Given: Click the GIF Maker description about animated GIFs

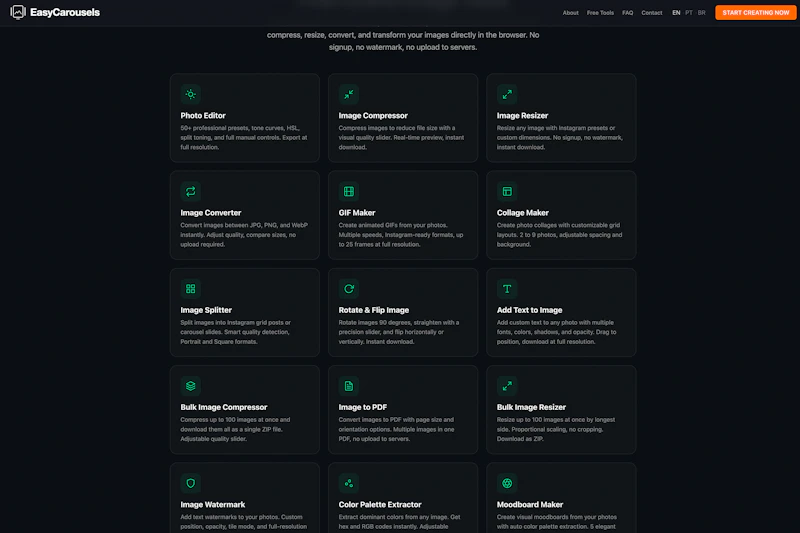Looking at the screenshot, I should click(x=401, y=235).
